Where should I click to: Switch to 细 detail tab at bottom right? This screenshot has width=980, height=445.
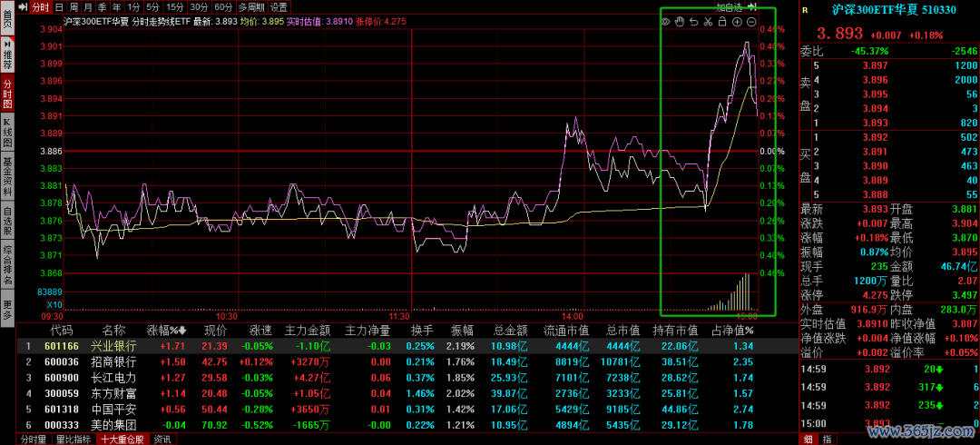click(x=808, y=440)
